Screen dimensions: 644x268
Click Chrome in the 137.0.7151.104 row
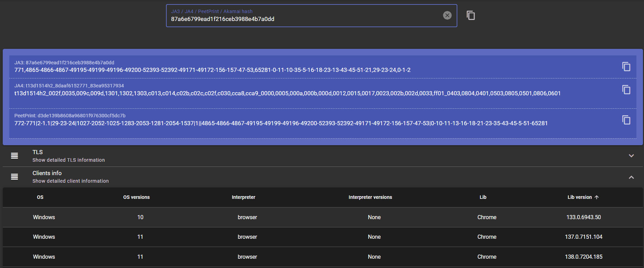pyautogui.click(x=487, y=237)
